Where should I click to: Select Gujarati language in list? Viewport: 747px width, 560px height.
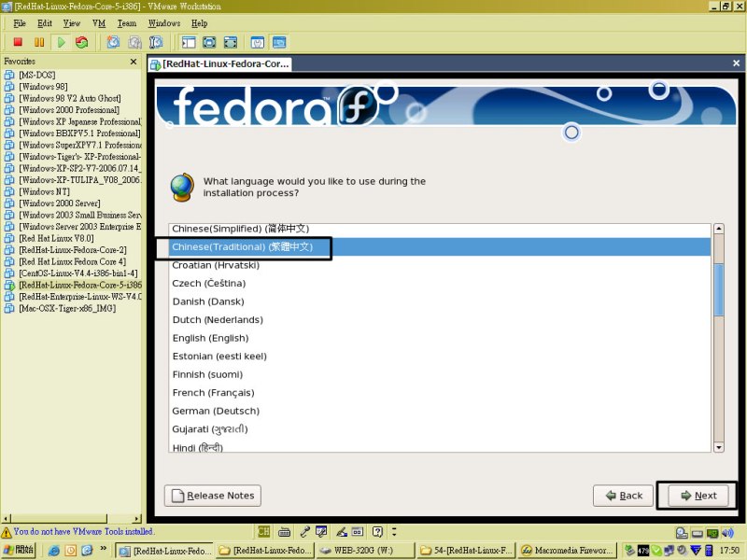[440, 429]
